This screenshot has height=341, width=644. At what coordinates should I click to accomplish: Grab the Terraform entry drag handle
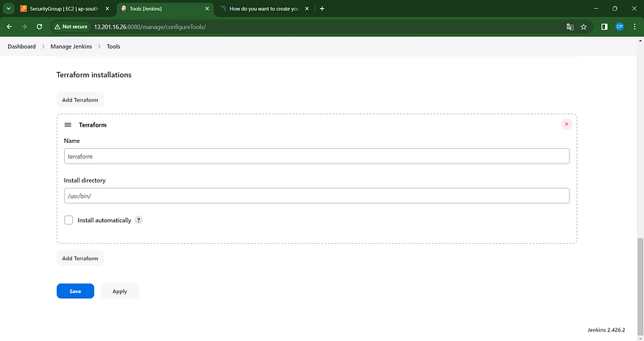68,125
